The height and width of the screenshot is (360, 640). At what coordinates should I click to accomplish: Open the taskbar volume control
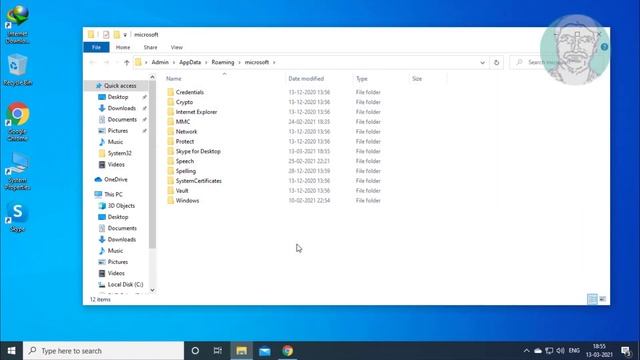pyautogui.click(x=560, y=351)
